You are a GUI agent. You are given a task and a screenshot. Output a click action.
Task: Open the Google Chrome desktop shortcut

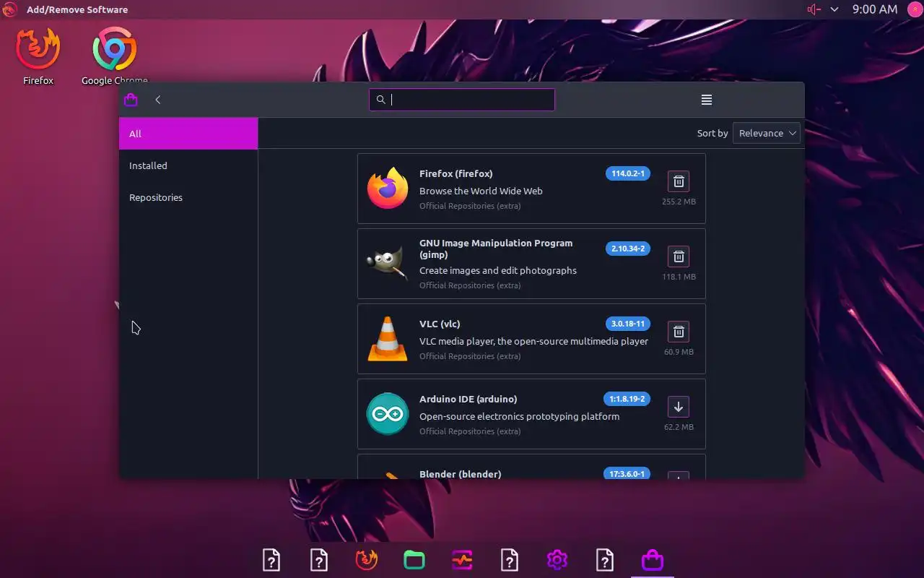pyautogui.click(x=115, y=56)
